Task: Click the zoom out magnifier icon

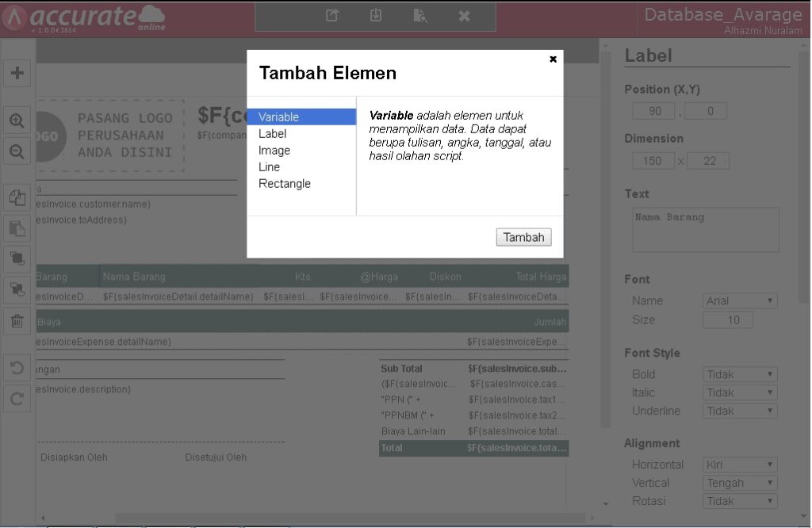Action: click(17, 151)
